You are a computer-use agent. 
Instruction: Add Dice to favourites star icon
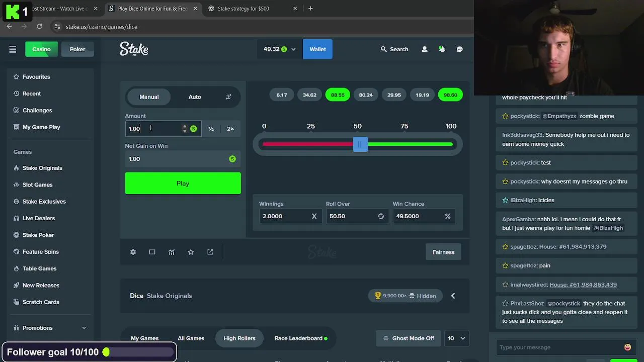click(191, 252)
